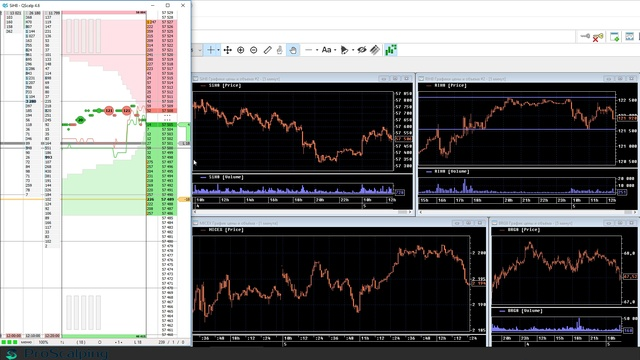The height and width of the screenshot is (360, 640).
Task: Toggle the first green status indicator
Action: pos(4,342)
